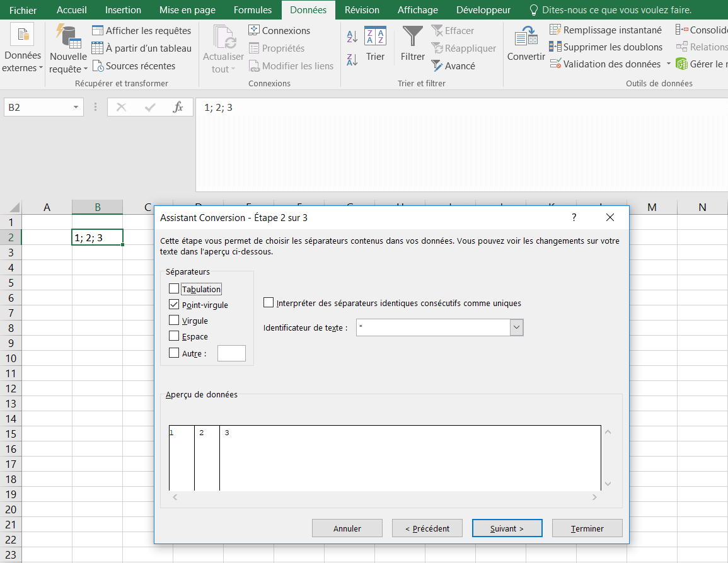728x563 pixels.
Task: Cancel formula entry X icon
Action: [x=121, y=108]
